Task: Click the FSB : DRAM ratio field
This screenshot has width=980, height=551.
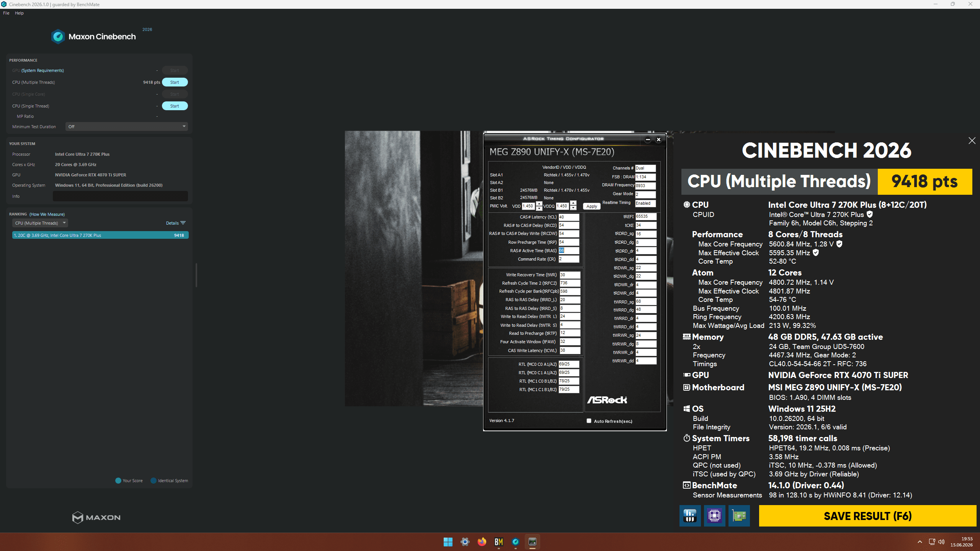Action: [645, 177]
